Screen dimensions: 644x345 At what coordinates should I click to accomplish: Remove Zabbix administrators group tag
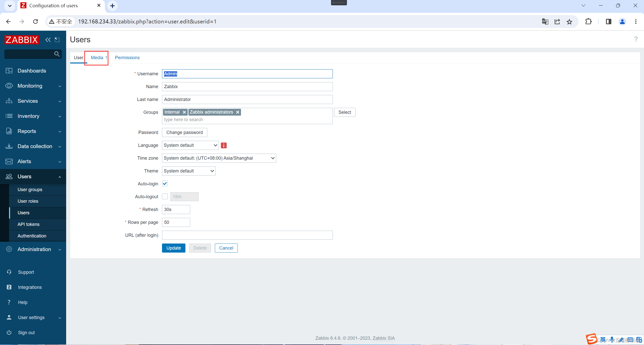tap(237, 112)
